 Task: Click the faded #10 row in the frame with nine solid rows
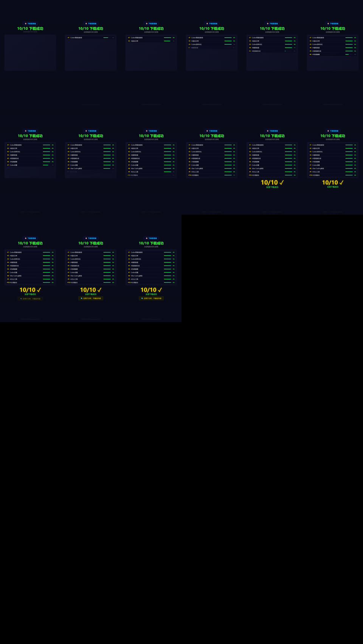pos(151,175)
